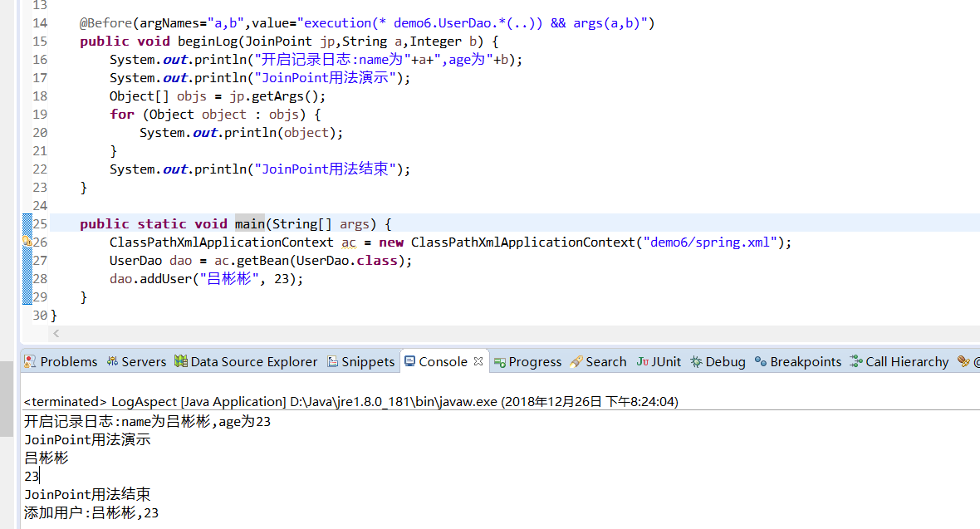Screen dimensions: 980x529
Task: Open the Data Source Explorer tab
Action: point(247,361)
